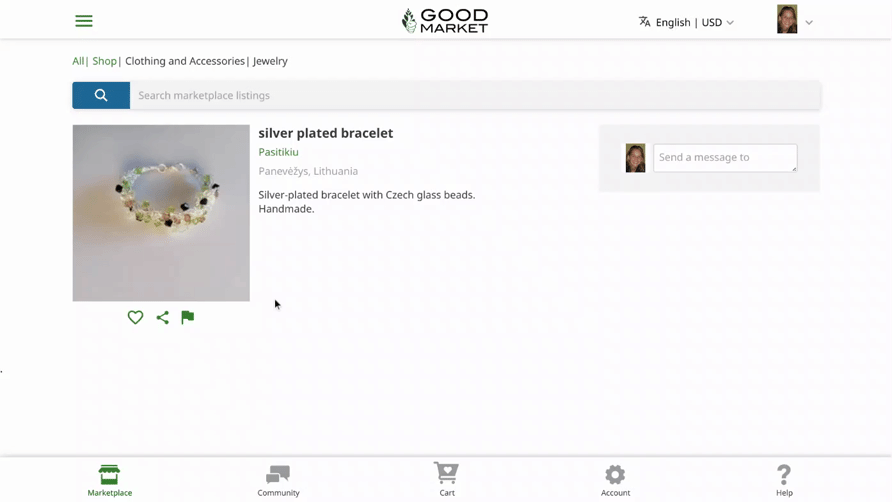Open the silver plated bracelet image
The height and width of the screenshot is (502, 892).
[x=161, y=213]
